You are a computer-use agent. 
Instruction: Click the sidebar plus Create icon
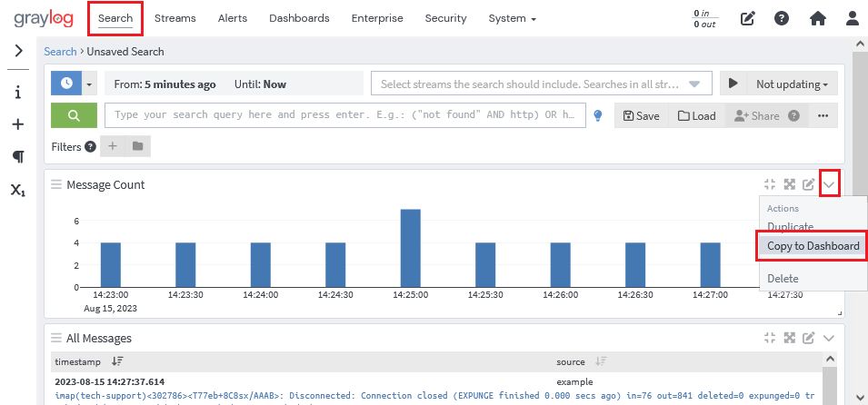(18, 124)
